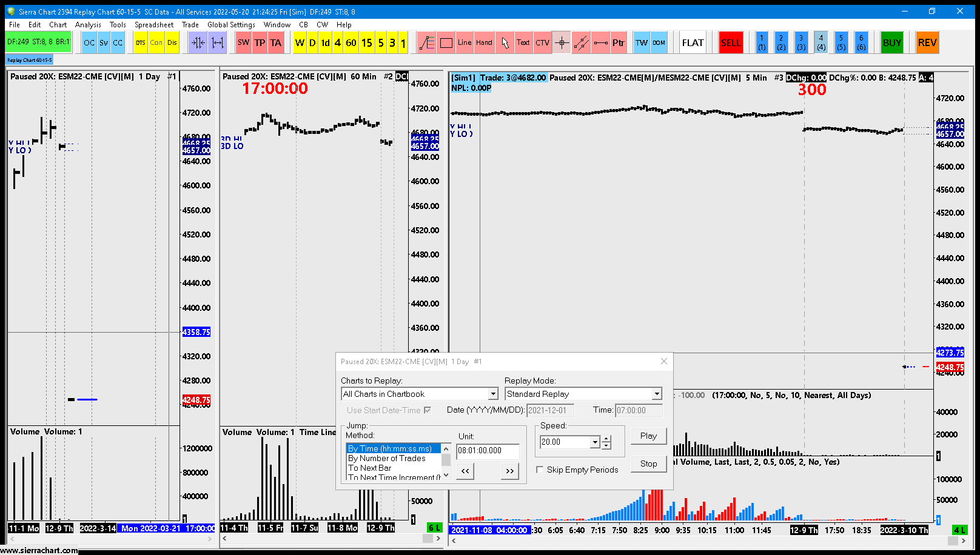Select the extended line drawing tool
The height and width of the screenshot is (555, 980).
pos(581,42)
